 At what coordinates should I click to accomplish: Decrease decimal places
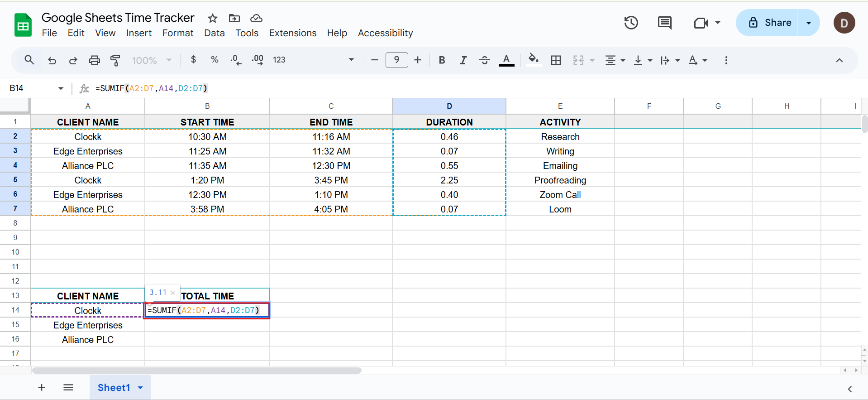point(236,60)
